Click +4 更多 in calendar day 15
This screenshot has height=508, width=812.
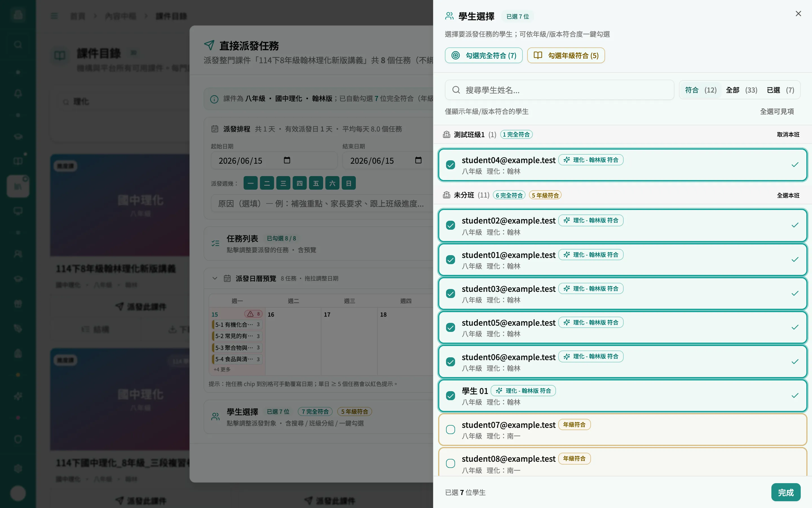(x=222, y=369)
